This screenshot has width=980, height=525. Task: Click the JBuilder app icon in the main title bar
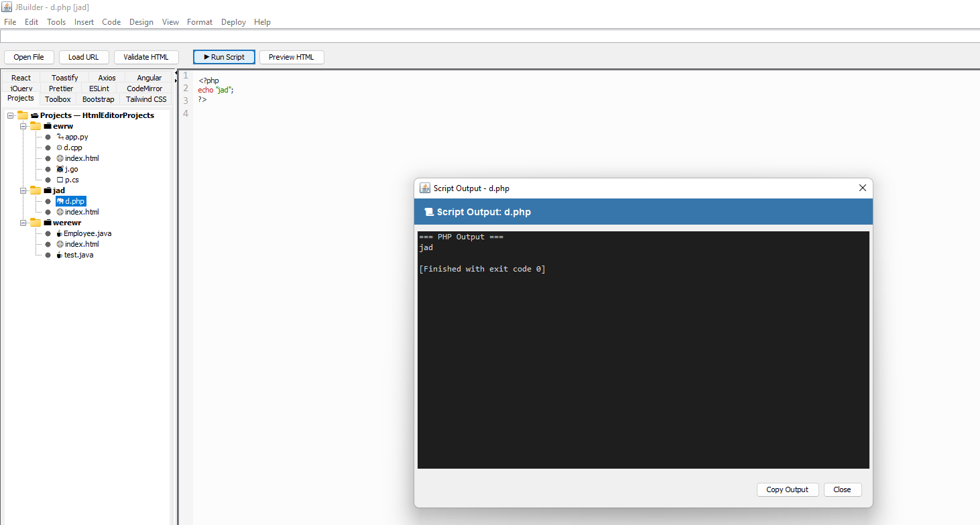coord(7,7)
